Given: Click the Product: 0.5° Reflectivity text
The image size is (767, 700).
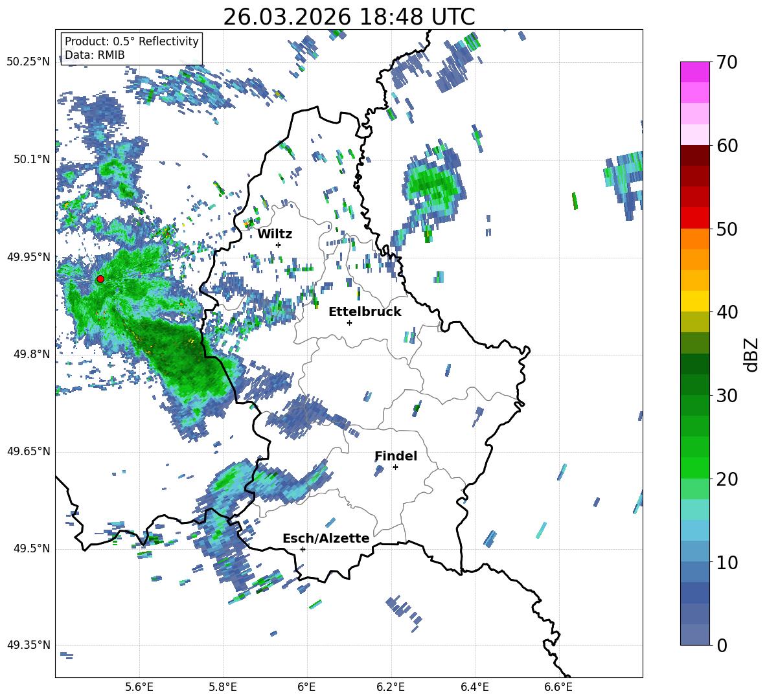Looking at the screenshot, I should point(132,41).
